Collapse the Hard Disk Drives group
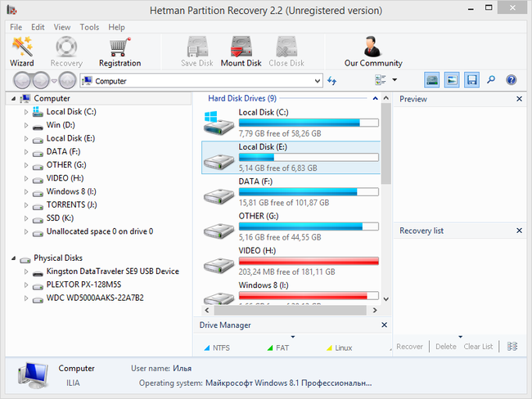The image size is (532, 399). pos(375,99)
